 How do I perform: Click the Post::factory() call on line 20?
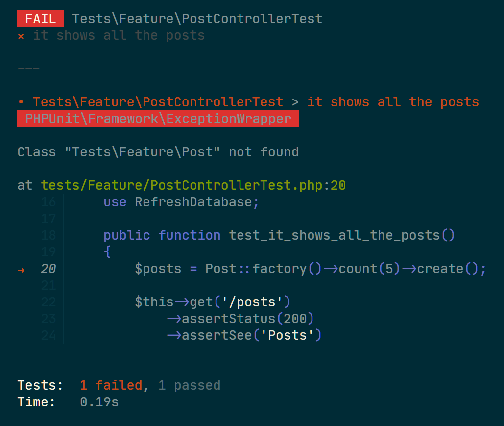pos(263,269)
